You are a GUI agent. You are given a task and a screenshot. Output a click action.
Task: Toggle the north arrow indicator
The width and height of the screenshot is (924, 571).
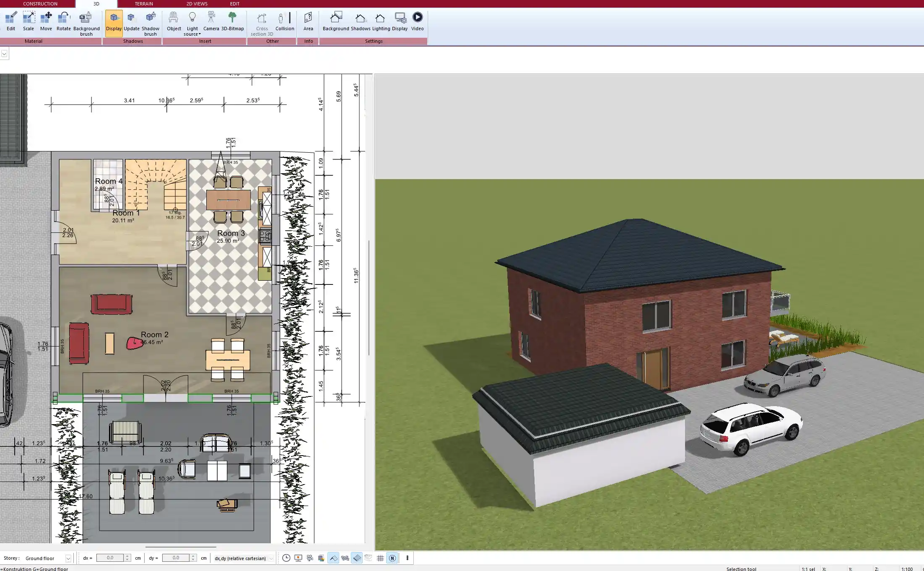pyautogui.click(x=392, y=558)
